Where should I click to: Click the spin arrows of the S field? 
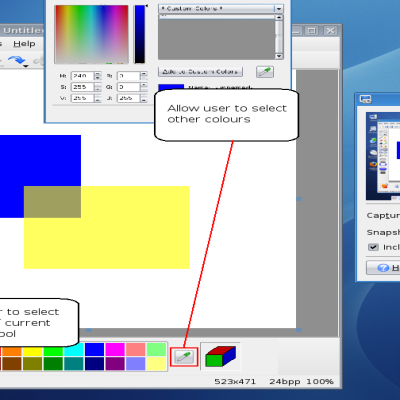[x=98, y=87]
